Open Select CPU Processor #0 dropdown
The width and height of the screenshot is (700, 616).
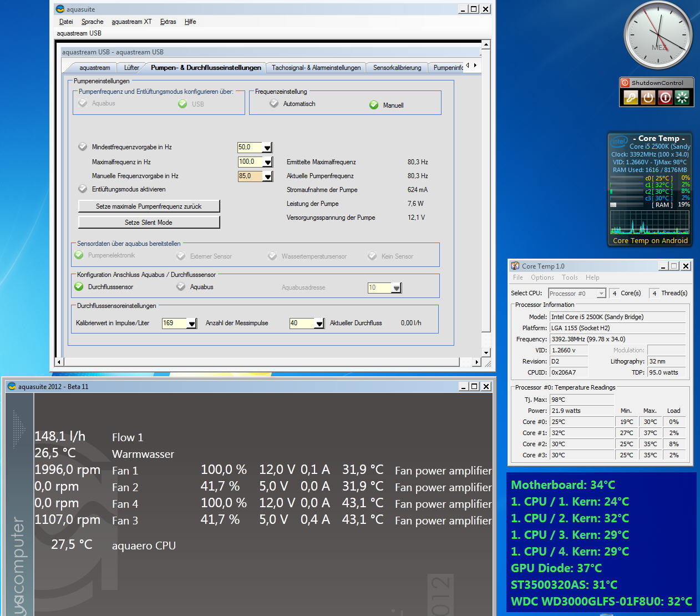coord(601,293)
